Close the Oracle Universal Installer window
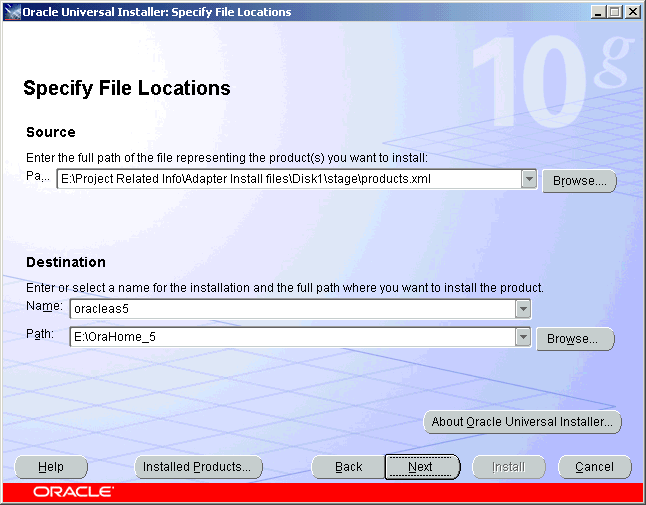Image resolution: width=646 pixels, height=505 pixels. coord(632,12)
